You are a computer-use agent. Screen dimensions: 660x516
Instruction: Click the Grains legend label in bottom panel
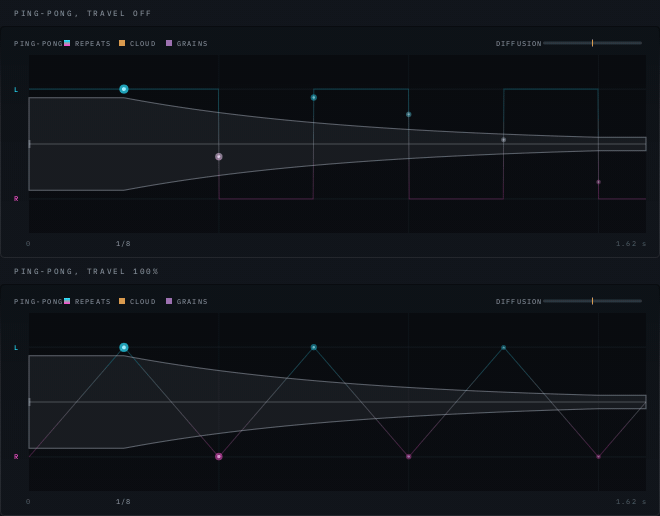click(x=192, y=301)
